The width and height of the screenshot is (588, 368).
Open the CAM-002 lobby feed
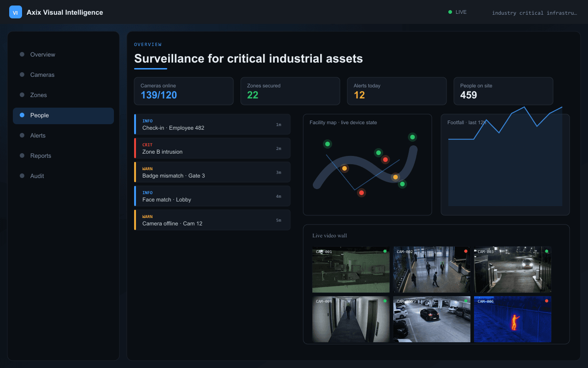tap(432, 270)
